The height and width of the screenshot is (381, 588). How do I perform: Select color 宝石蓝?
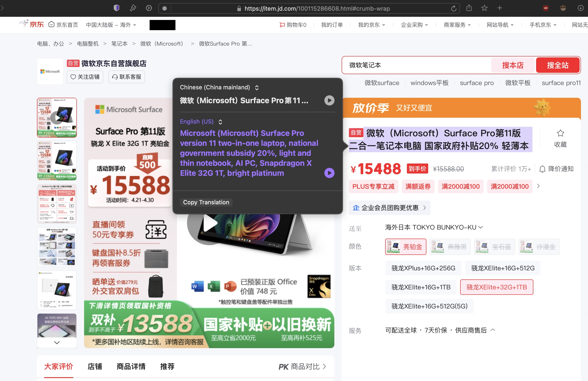pos(494,247)
